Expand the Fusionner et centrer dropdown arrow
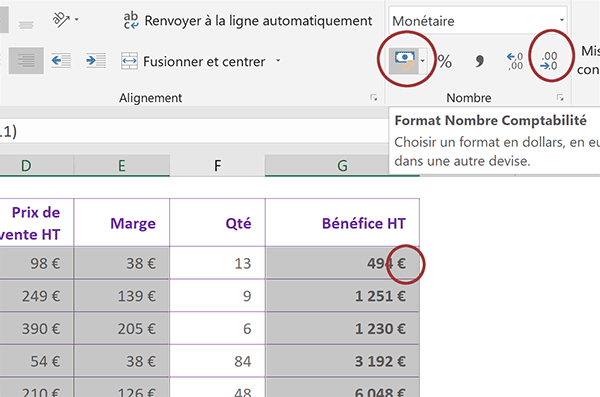This screenshot has height=397, width=600. point(278,61)
